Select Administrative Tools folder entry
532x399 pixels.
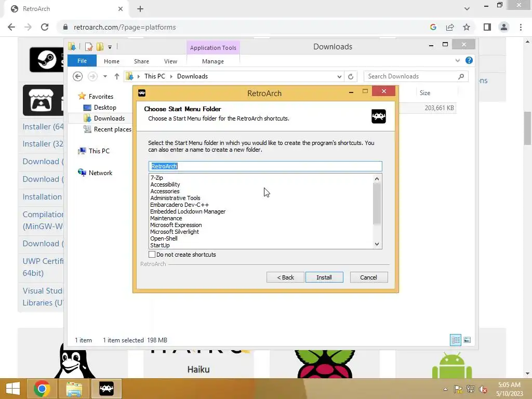pyautogui.click(x=176, y=198)
